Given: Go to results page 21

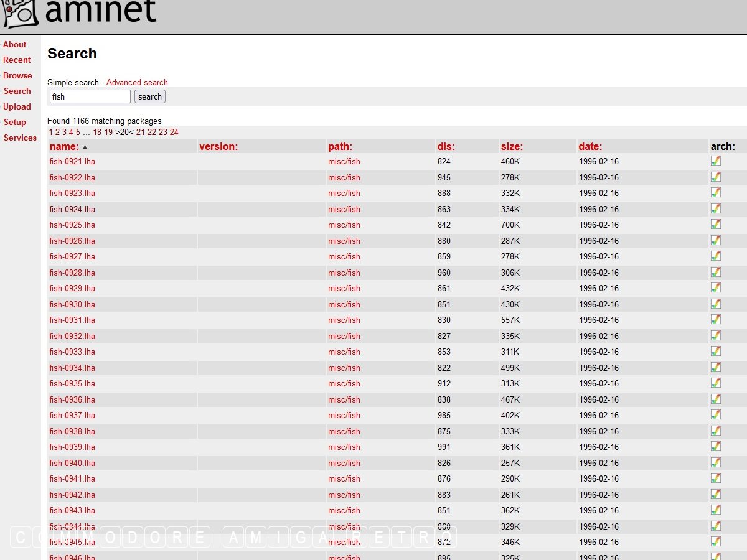Looking at the screenshot, I should (x=140, y=132).
